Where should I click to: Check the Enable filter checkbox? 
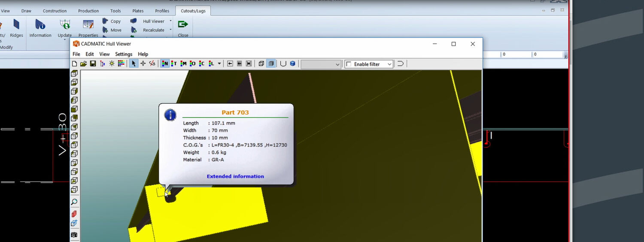pos(349,64)
